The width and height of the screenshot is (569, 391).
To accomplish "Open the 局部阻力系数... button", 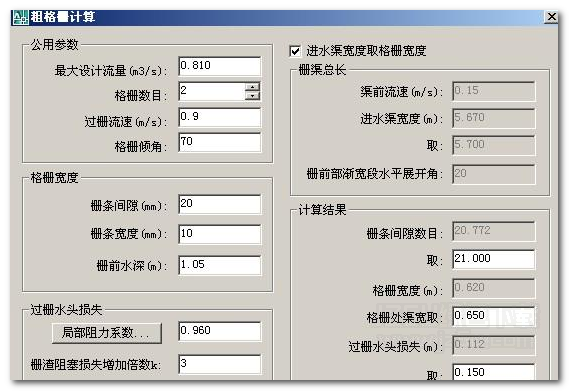I will [x=107, y=333].
